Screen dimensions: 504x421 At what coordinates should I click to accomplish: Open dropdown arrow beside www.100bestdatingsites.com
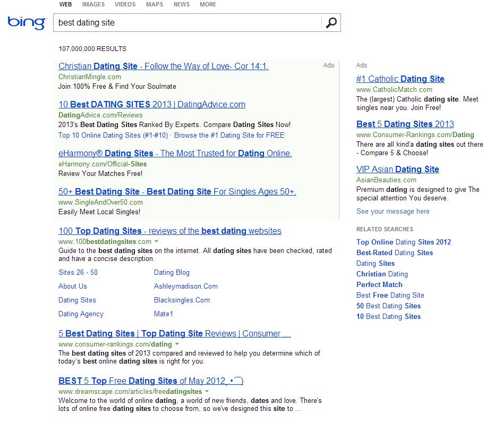pos(157,241)
